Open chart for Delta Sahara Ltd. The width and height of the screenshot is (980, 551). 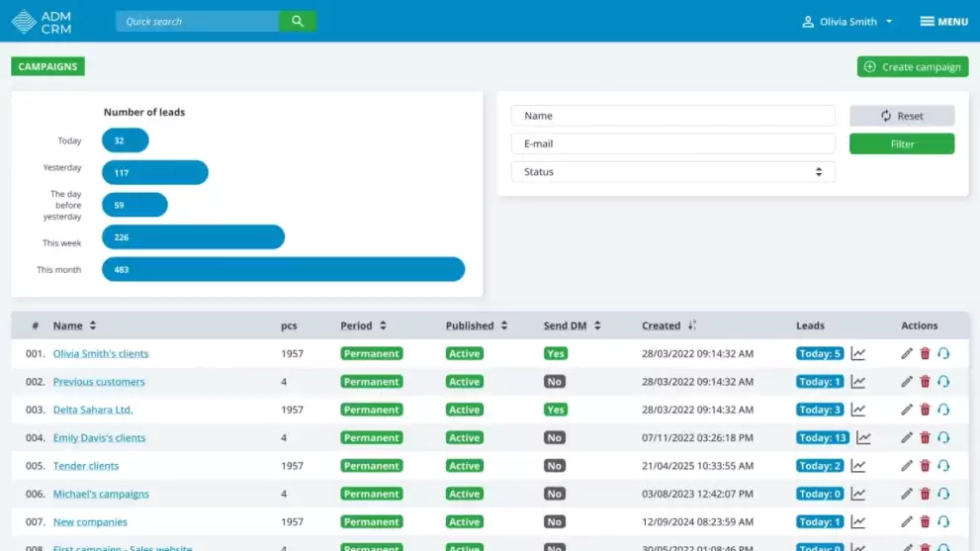point(858,410)
